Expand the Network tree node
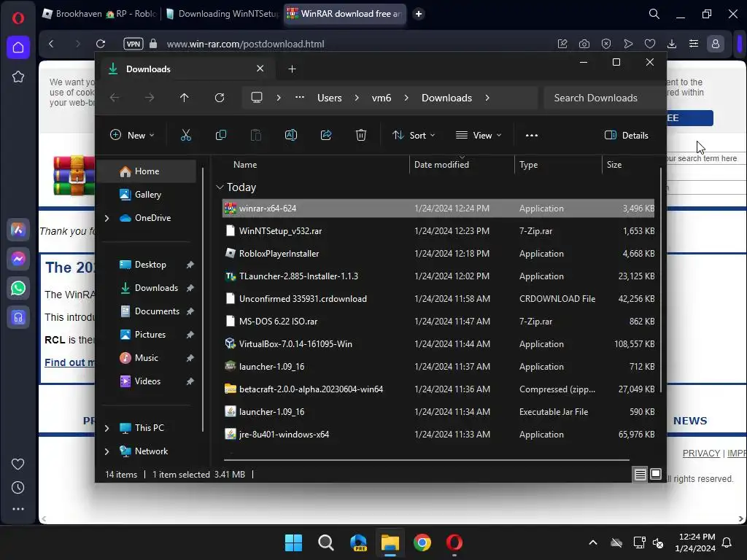The height and width of the screenshot is (560, 747). pyautogui.click(x=107, y=451)
